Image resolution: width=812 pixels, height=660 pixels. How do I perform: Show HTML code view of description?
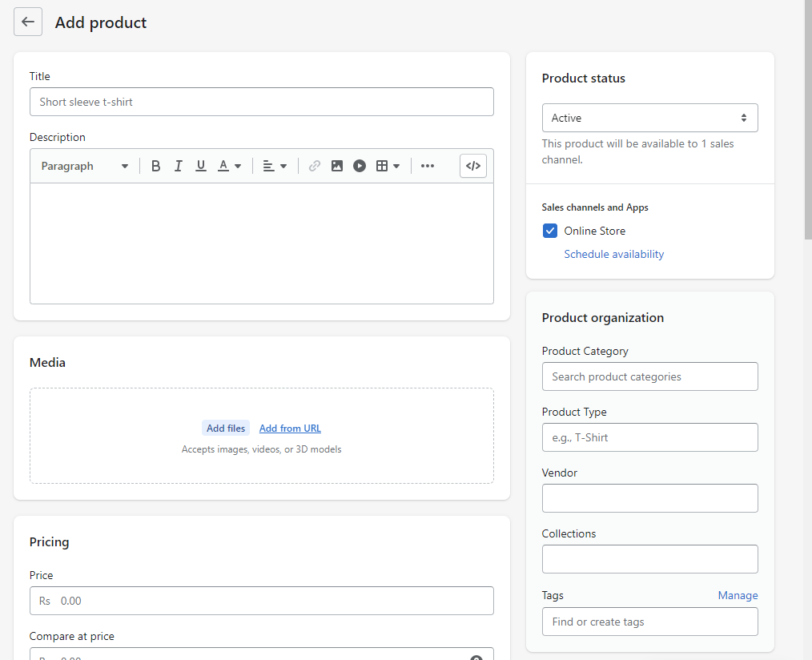coord(473,166)
